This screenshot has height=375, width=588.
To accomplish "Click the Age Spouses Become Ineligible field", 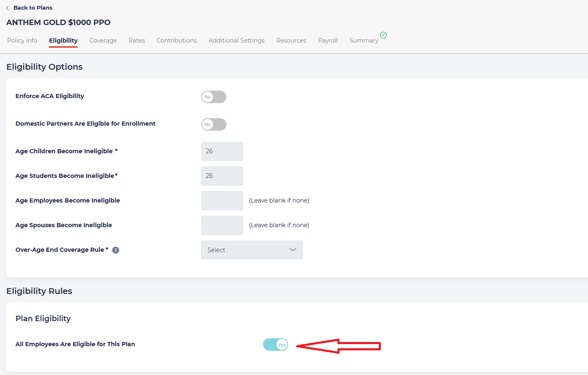I will click(222, 225).
